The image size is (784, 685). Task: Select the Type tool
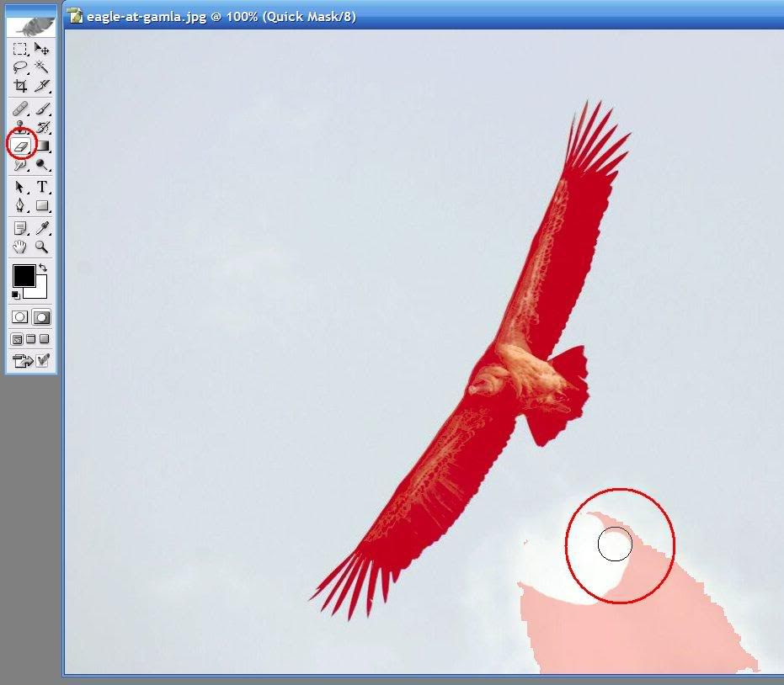(x=42, y=187)
